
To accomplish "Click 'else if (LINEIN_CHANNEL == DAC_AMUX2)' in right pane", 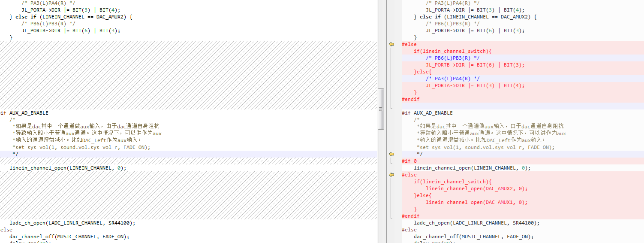I will click(475, 17).
